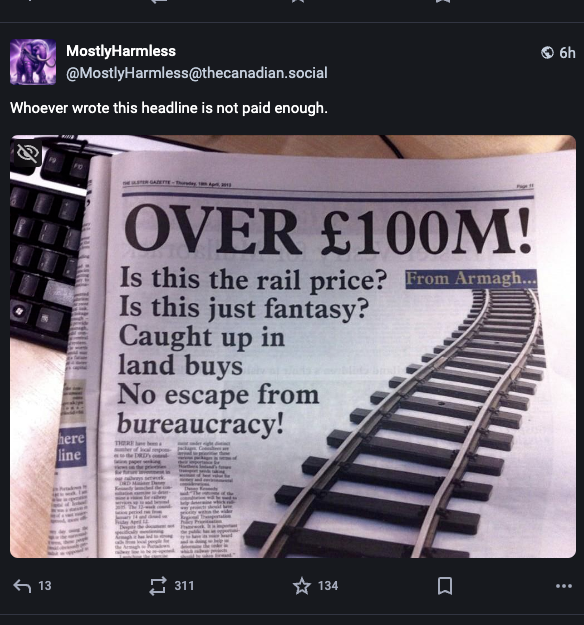Viewport: 584px width, 625px height.
Task: Open the three-dot more options menu
Action: (x=564, y=586)
